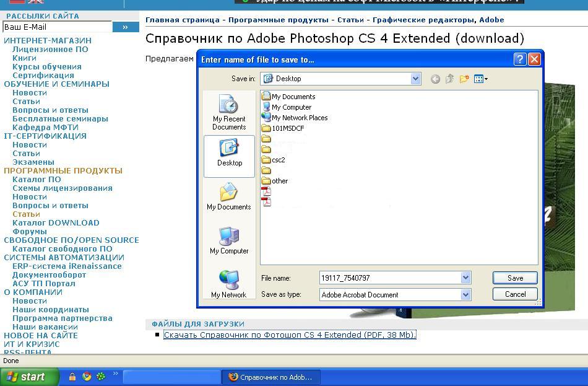Viewport: 588px width, 386px height.
Task: Open My Computer in the places bar
Action: click(x=229, y=240)
